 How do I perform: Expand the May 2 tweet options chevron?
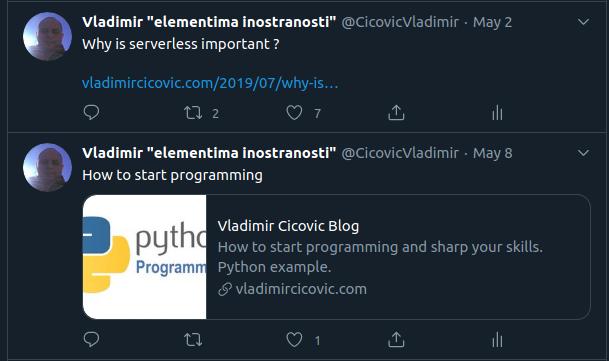click(x=583, y=22)
